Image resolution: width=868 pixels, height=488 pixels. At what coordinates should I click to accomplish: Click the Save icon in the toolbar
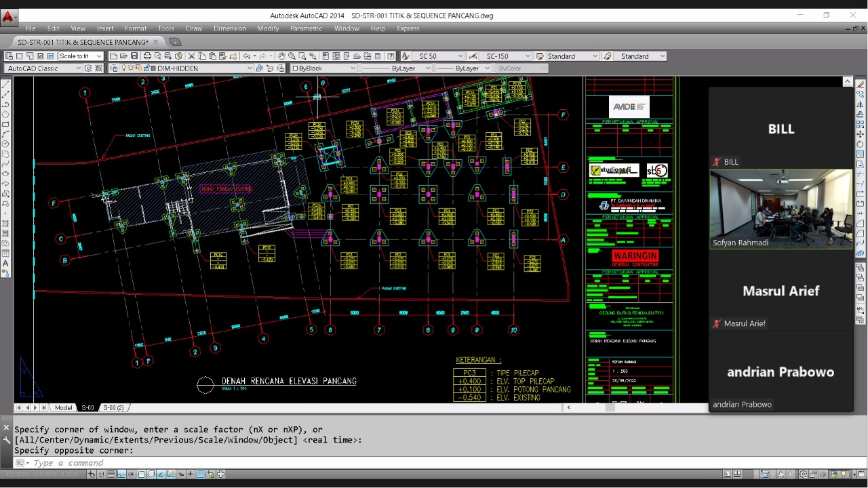134,56
